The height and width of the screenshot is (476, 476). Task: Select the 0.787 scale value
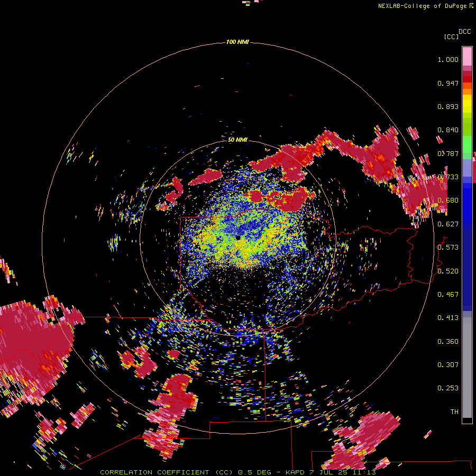448,153
